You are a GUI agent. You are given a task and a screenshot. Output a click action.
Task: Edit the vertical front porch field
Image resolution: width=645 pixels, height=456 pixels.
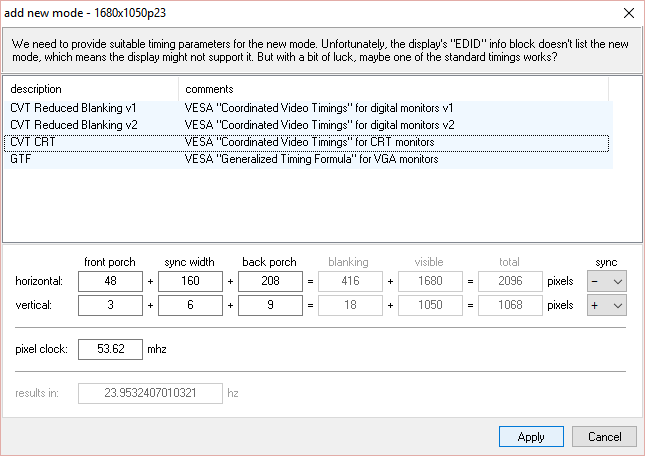click(110, 305)
